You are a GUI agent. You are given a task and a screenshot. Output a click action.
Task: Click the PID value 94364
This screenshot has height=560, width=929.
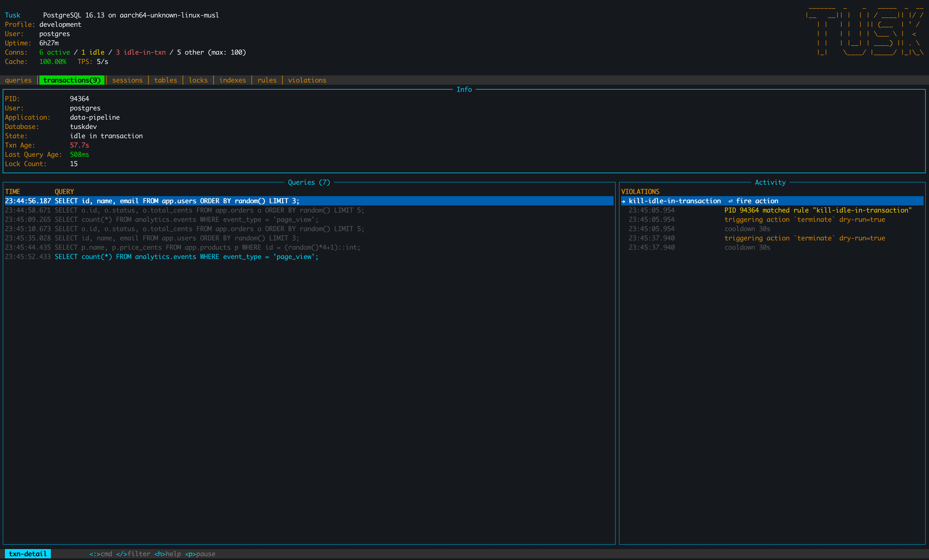point(80,99)
